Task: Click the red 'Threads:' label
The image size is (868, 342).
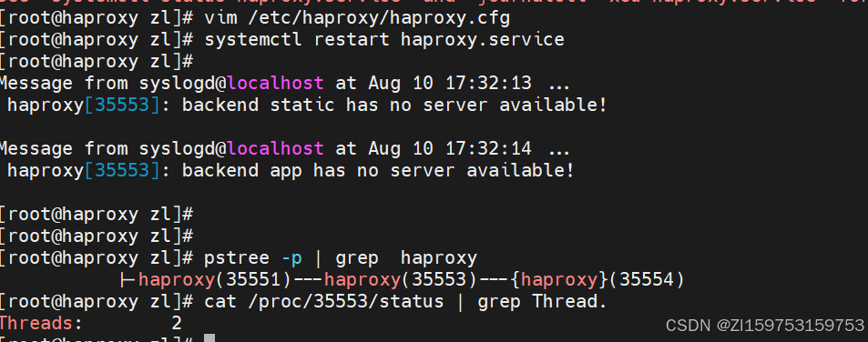Action: [x=41, y=323]
